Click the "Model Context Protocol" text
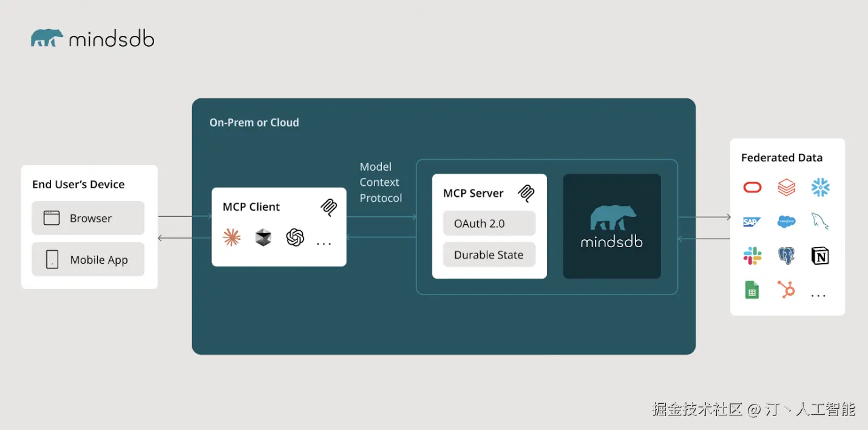 coord(381,182)
